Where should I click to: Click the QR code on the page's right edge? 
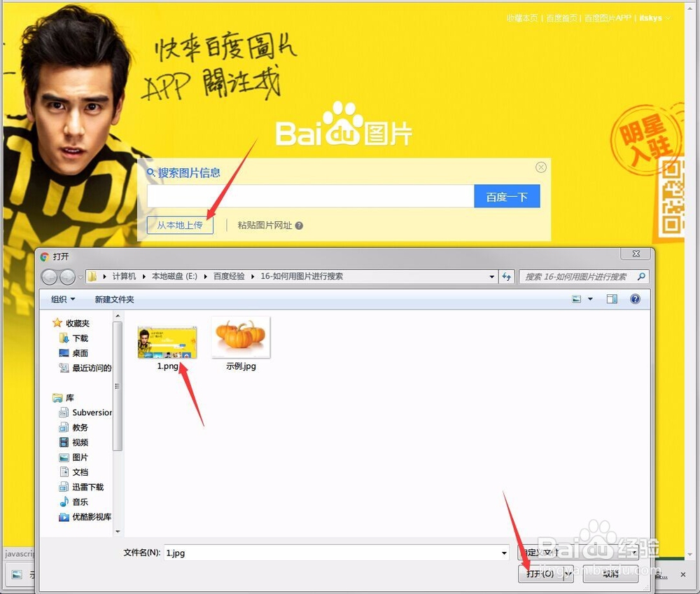click(672, 197)
